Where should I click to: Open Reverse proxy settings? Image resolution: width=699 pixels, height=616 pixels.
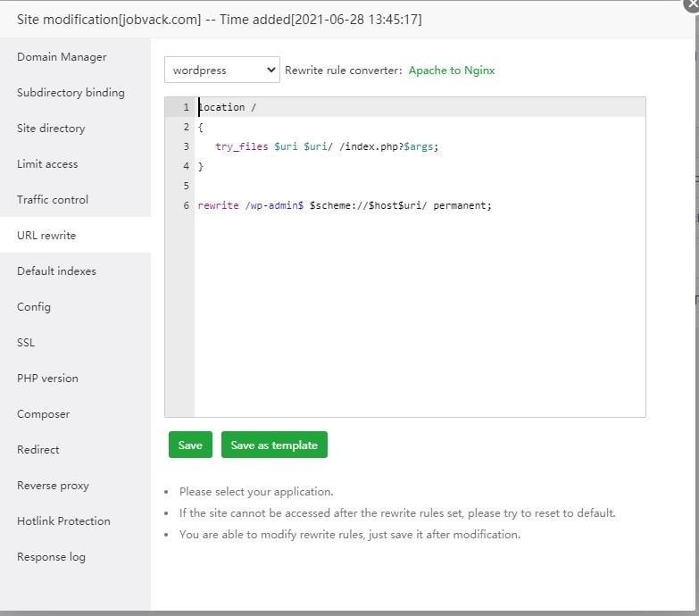53,486
